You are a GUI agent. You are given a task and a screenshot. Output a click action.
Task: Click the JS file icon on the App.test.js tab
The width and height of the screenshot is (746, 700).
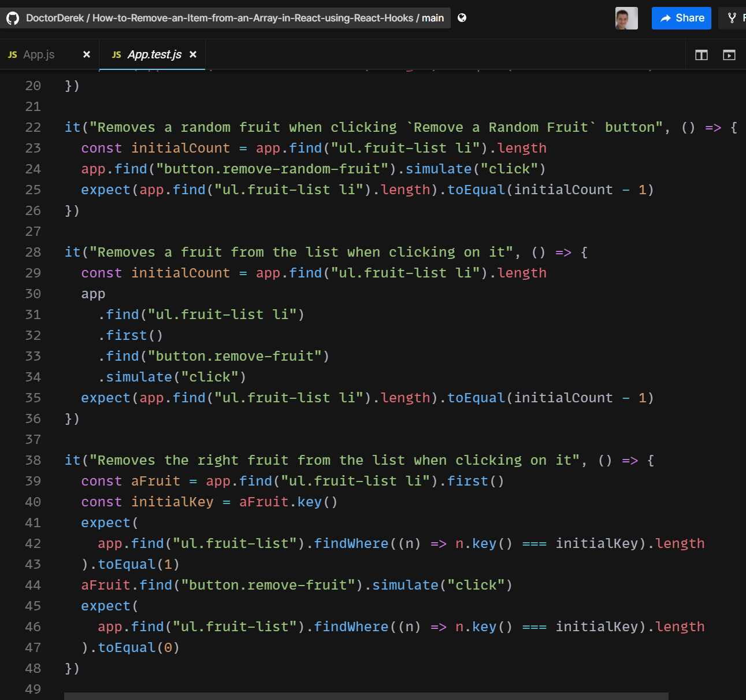(116, 54)
